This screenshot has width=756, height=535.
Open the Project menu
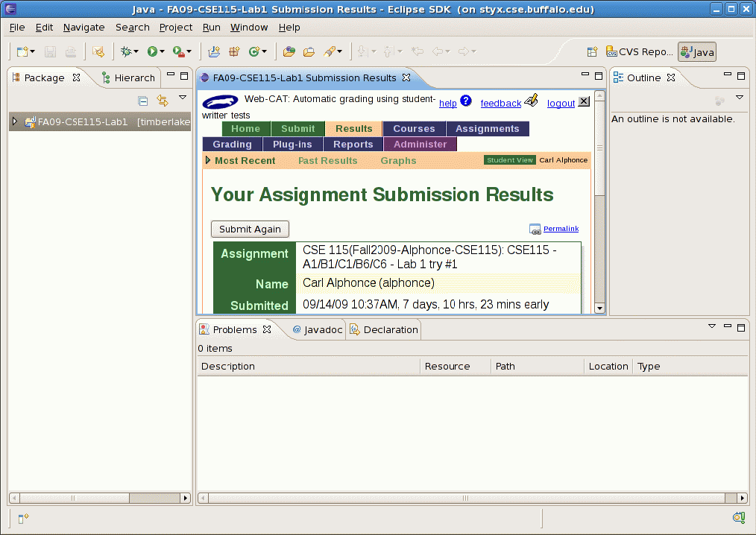coord(175,28)
